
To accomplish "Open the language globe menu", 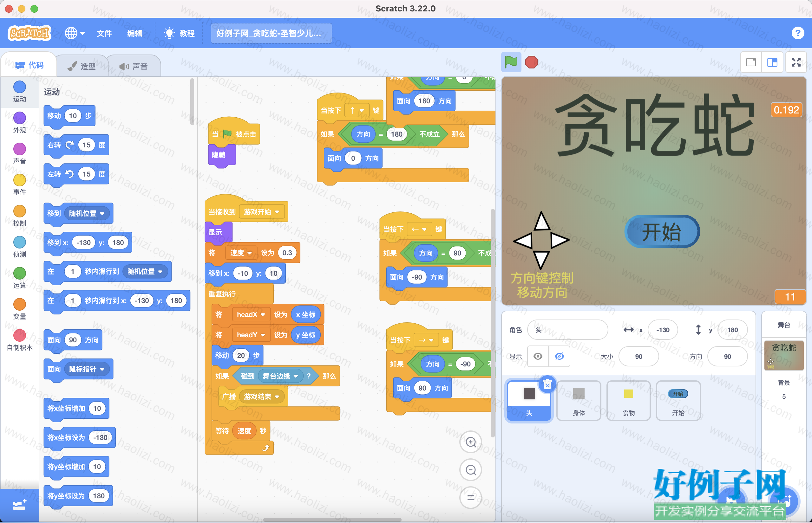I will [x=75, y=33].
